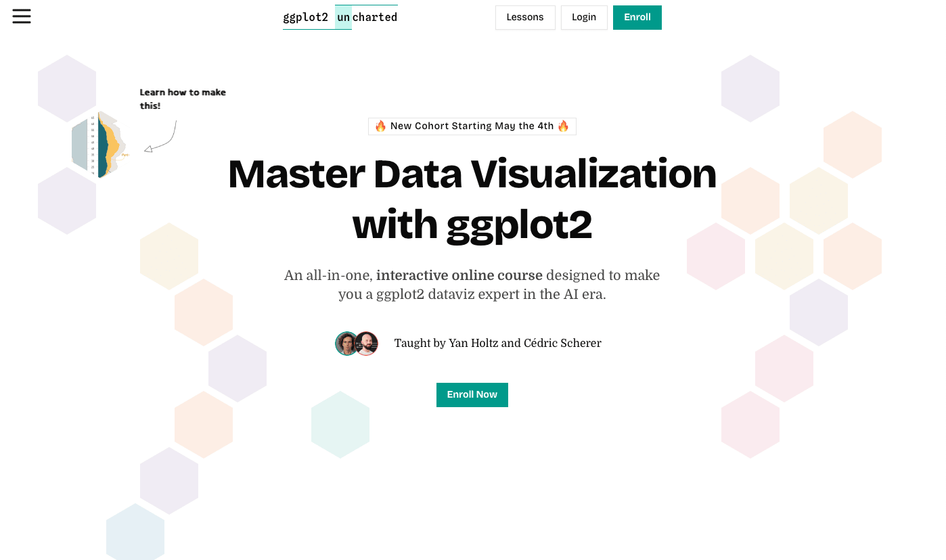
Task: Click 'with ggplot2' in the headline
Action: coord(472,226)
